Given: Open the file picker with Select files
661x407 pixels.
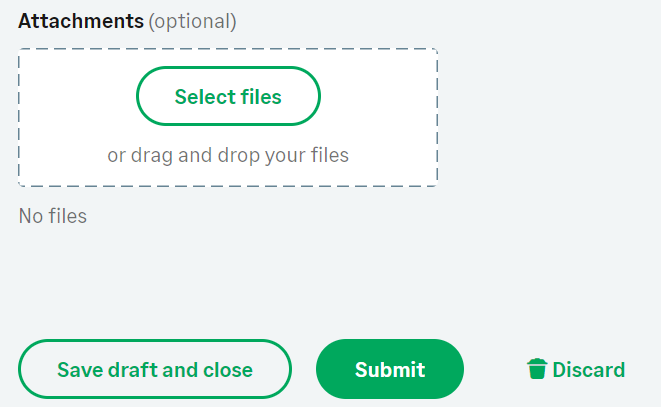Looking at the screenshot, I should (x=228, y=96).
